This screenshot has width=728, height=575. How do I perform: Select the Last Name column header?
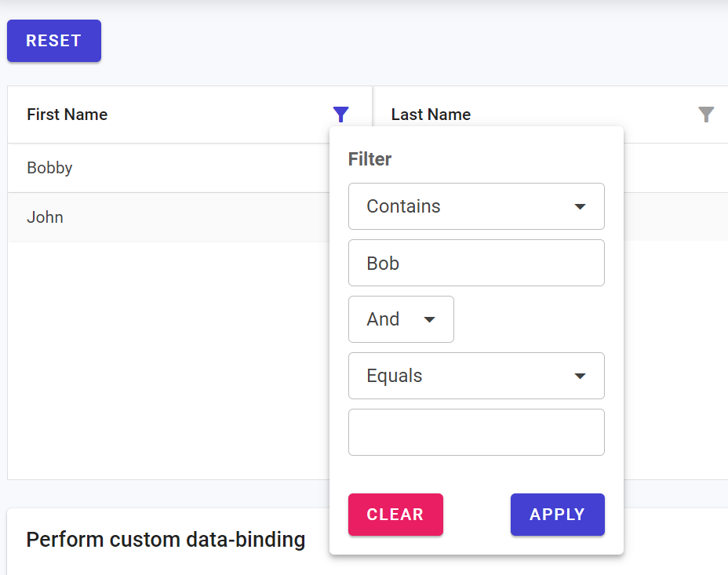(431, 115)
